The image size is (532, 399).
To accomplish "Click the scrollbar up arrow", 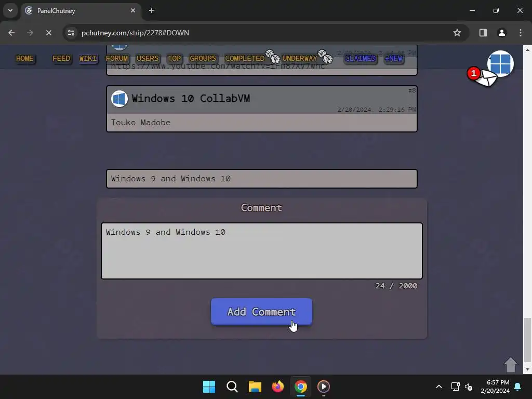I will click(527, 49).
